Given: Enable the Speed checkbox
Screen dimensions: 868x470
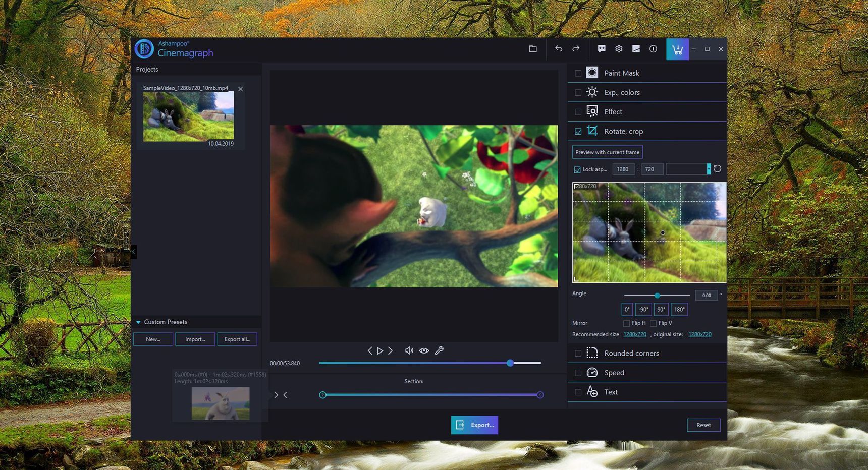Looking at the screenshot, I should 578,373.
